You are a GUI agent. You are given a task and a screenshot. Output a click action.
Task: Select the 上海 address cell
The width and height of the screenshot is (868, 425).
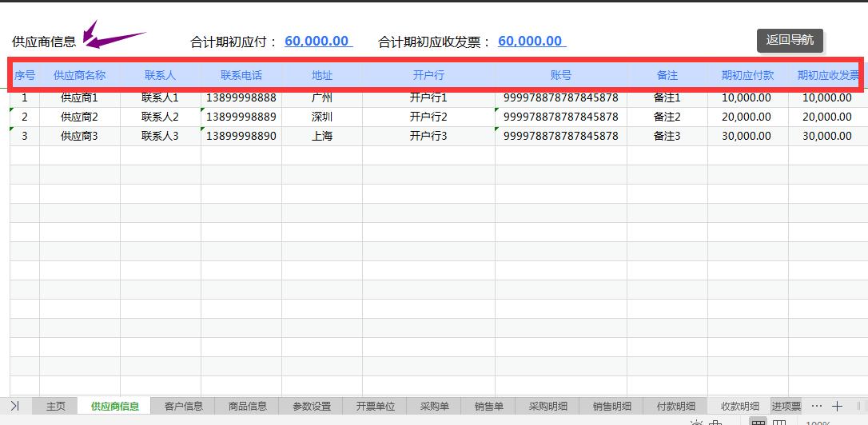coord(322,136)
